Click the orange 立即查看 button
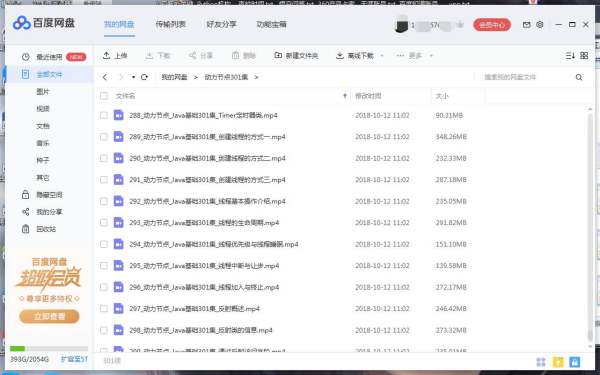Image resolution: width=600 pixels, height=375 pixels. pos(49,316)
